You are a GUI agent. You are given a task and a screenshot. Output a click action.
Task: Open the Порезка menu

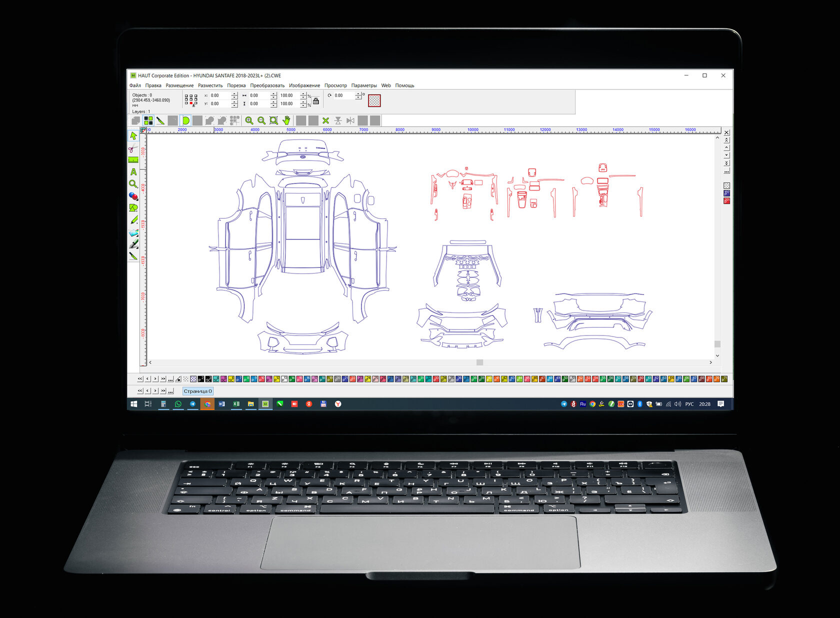(x=236, y=85)
